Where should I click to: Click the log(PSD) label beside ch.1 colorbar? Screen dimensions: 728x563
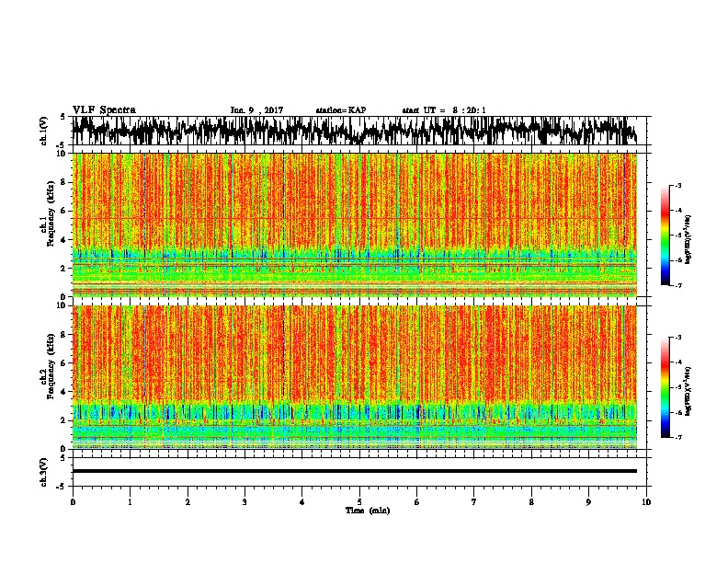click(x=688, y=240)
